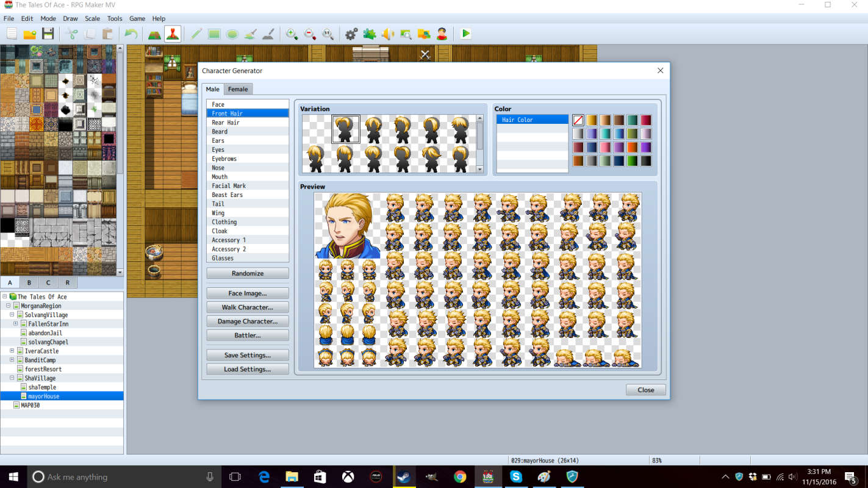Open the Tools menu
Viewport: 868px width, 488px height.
click(x=115, y=19)
